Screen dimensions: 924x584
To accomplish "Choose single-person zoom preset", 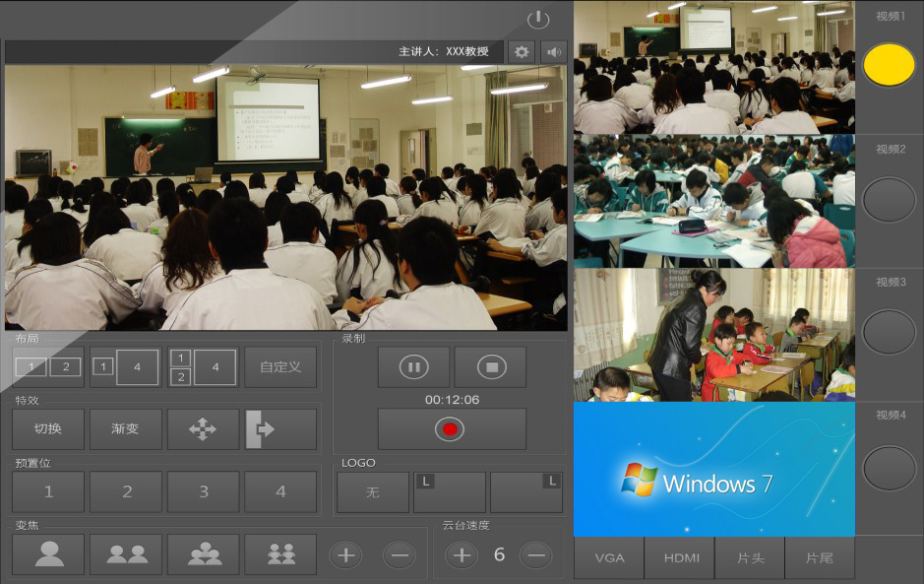I will [48, 554].
